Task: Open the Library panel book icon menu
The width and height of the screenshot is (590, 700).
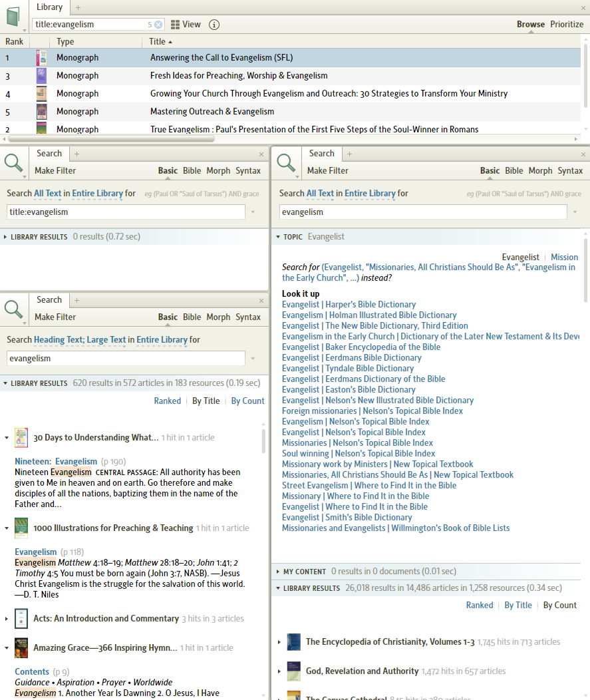Action: coord(13,17)
